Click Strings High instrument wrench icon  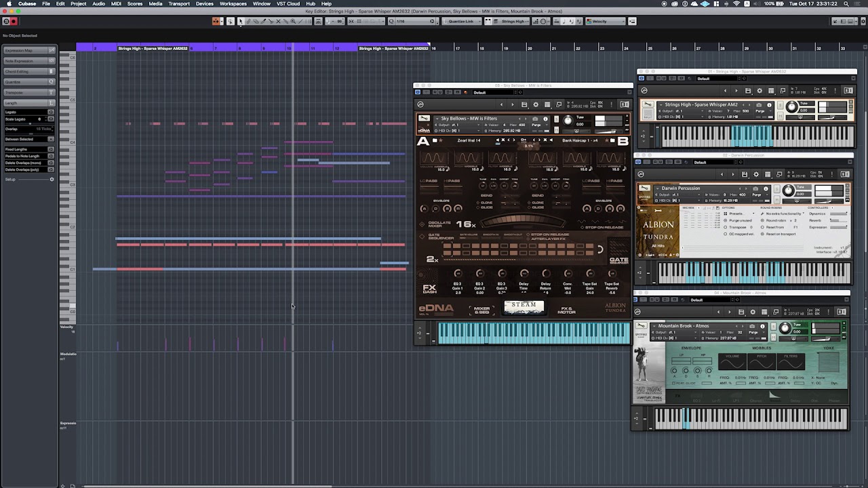coord(648,105)
